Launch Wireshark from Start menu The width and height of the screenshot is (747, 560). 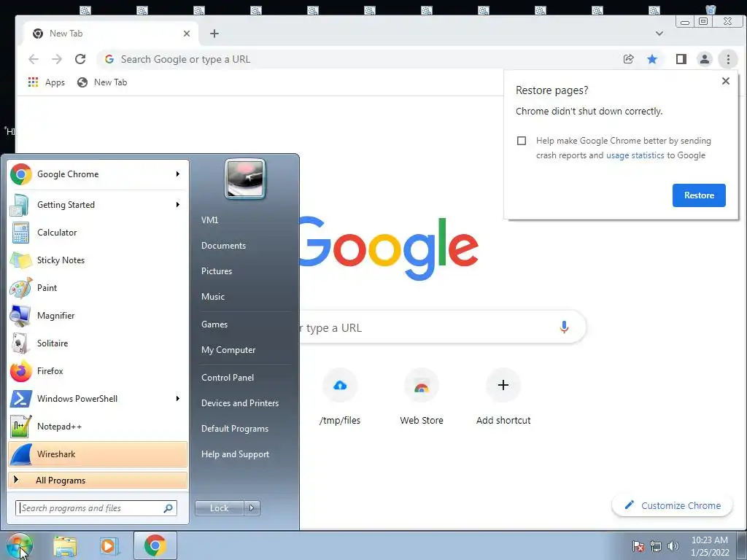coord(98,454)
